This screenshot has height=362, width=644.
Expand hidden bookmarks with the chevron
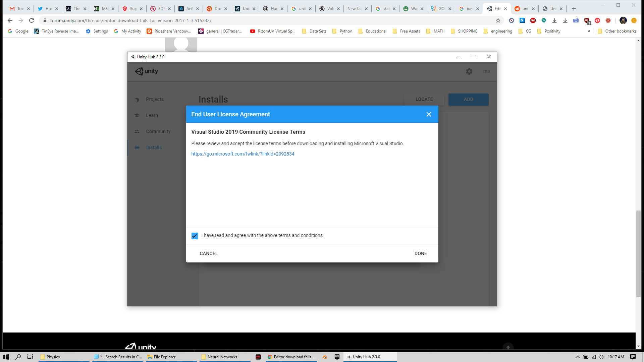(589, 31)
